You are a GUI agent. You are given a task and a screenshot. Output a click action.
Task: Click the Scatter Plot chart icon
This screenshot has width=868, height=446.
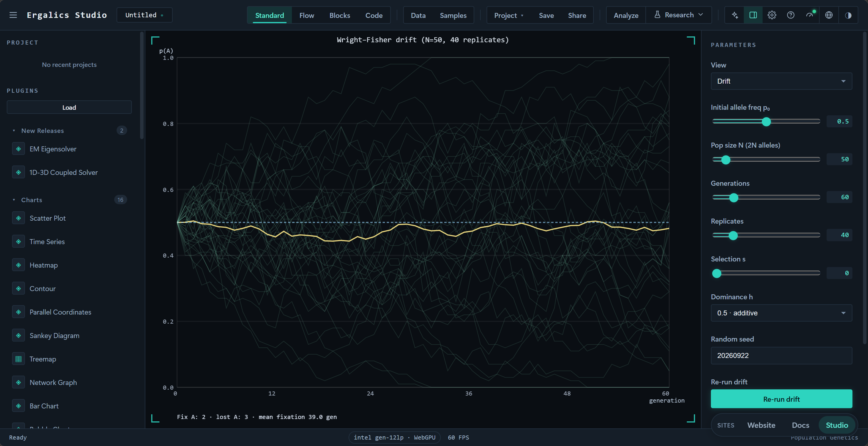[18, 218]
